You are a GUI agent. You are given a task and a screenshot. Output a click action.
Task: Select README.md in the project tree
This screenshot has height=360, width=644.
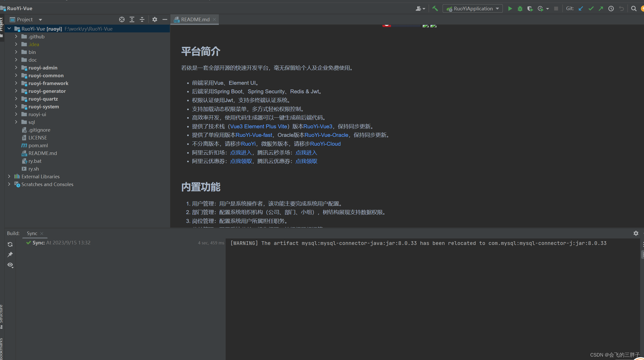[43, 153]
